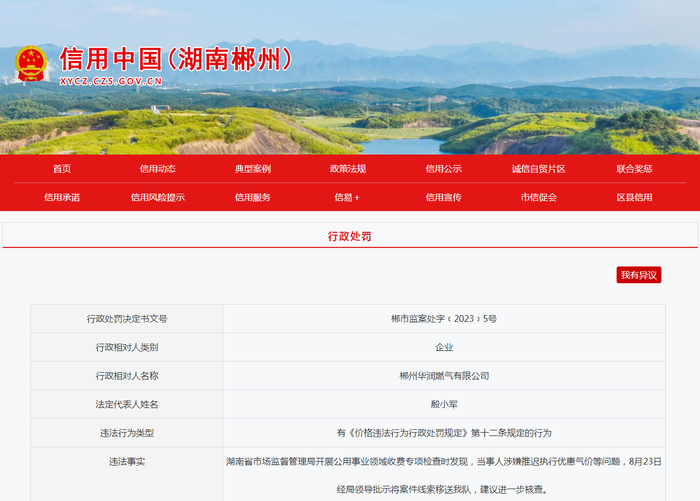Click the XYCZ.CZS.GOV.CN site address text
Image resolution: width=700 pixels, height=501 pixels.
tap(111, 81)
